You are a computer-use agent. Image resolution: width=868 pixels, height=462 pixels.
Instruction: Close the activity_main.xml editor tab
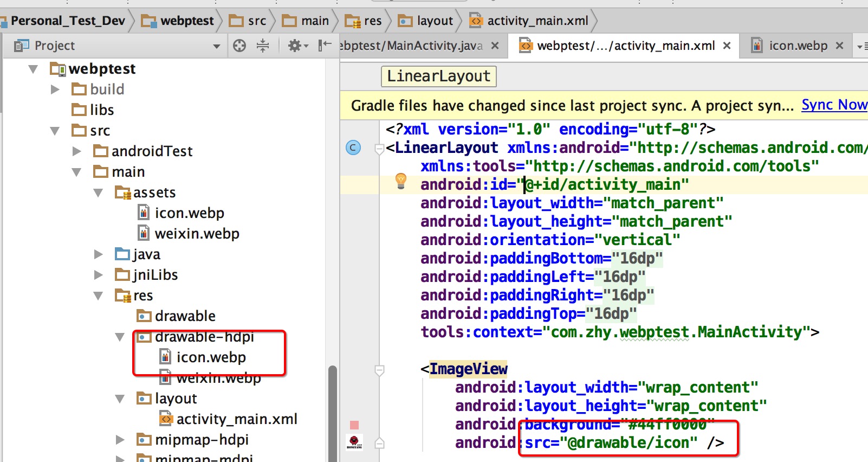point(727,46)
